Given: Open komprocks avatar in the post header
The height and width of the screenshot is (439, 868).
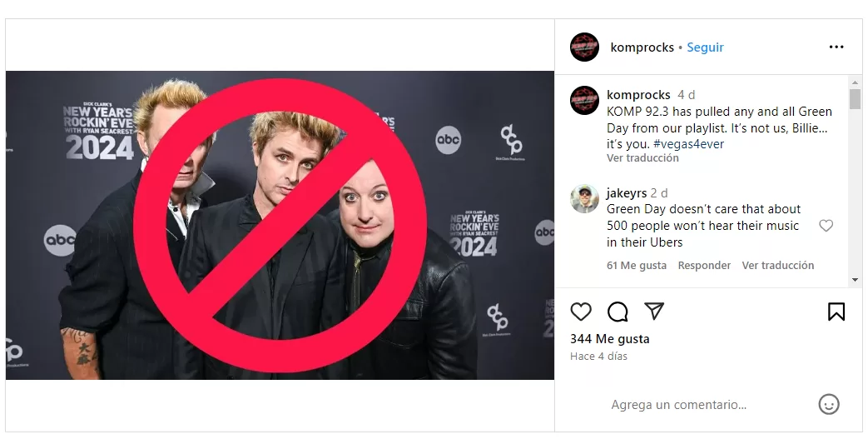Looking at the screenshot, I should (x=584, y=47).
